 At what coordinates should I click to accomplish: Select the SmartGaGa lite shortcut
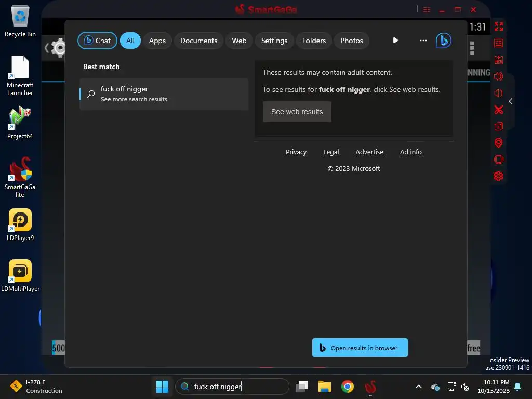tap(20, 177)
